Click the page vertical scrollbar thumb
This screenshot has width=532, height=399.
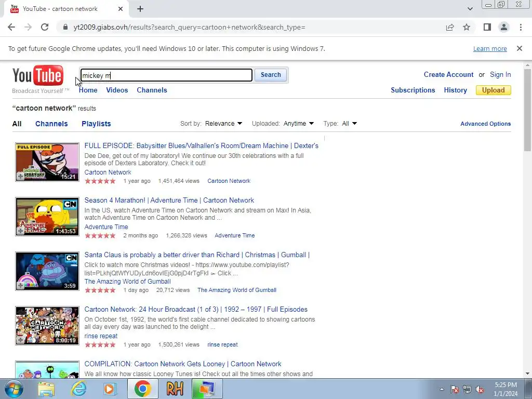pos(528,110)
